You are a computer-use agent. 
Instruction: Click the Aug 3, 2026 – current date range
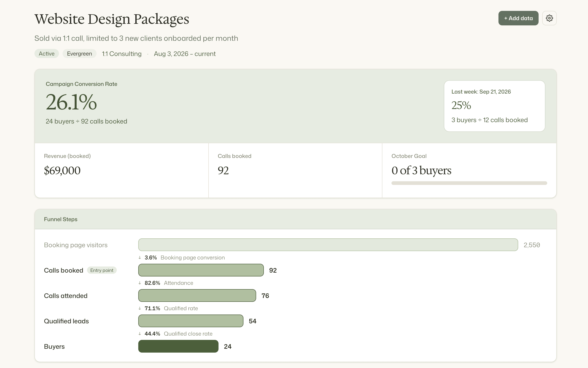point(185,54)
